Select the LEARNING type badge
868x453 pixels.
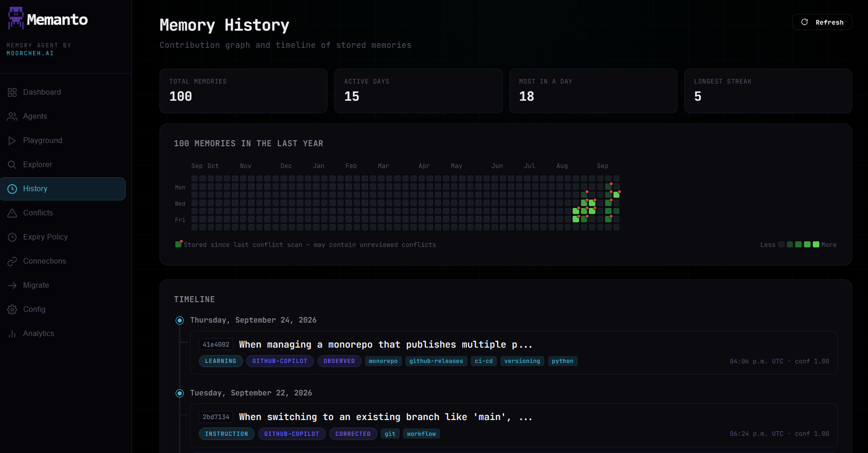221,361
